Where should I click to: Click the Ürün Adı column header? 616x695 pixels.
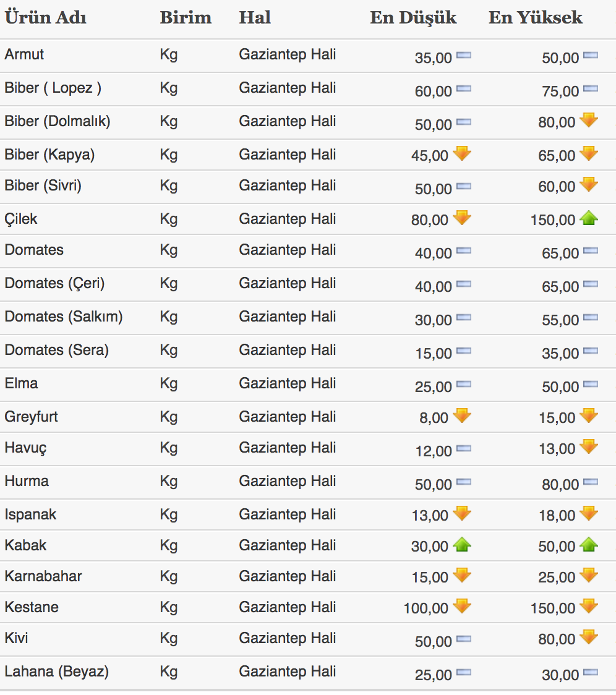(x=46, y=17)
